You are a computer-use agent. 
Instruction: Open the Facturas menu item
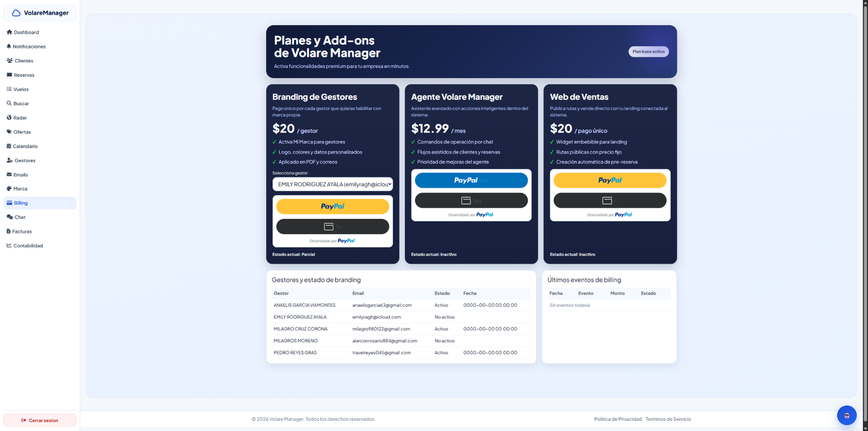pos(40,231)
